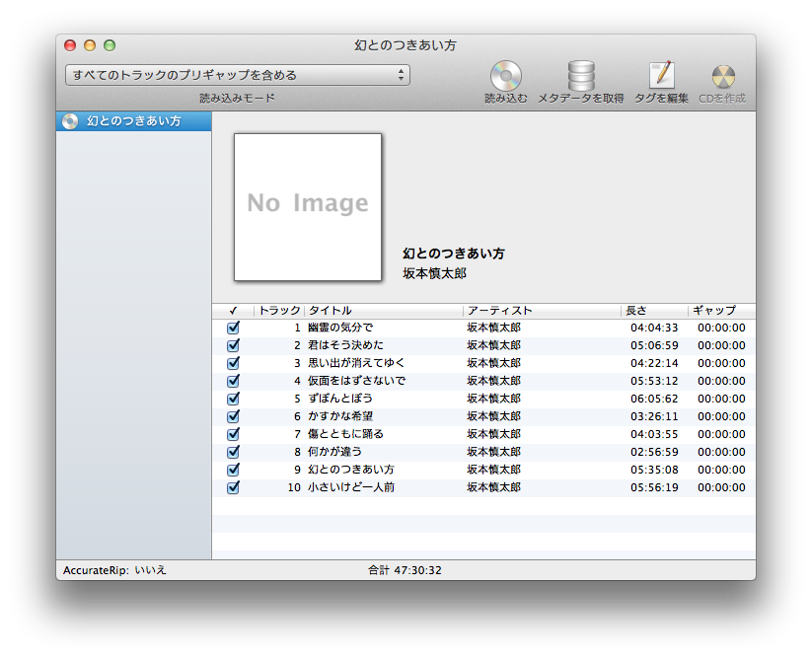Click length value 02:56:59
The height and width of the screenshot is (658, 812).
[x=654, y=452]
